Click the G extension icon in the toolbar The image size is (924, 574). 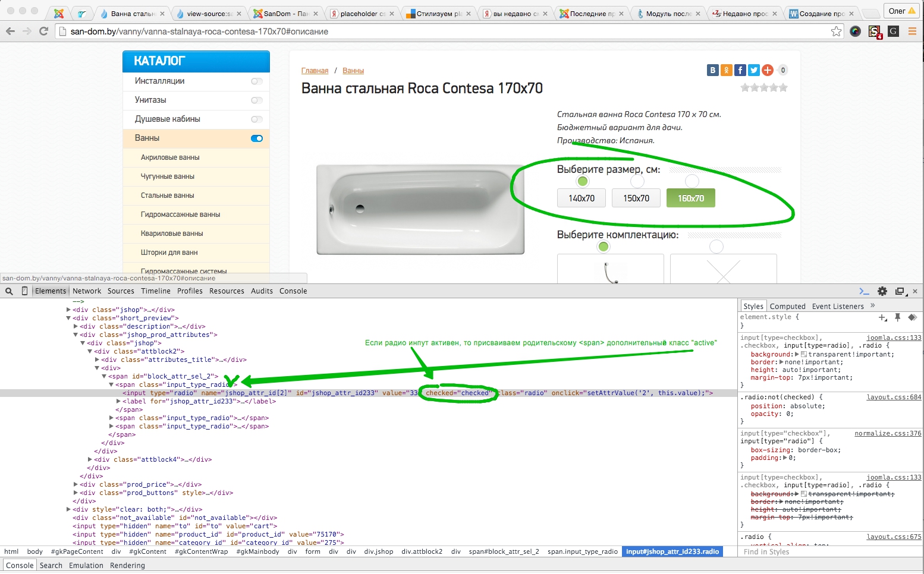click(x=893, y=31)
